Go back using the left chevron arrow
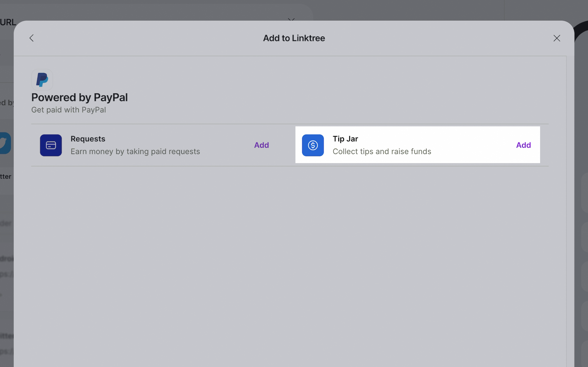Screen dimensions: 588x367 32,38
